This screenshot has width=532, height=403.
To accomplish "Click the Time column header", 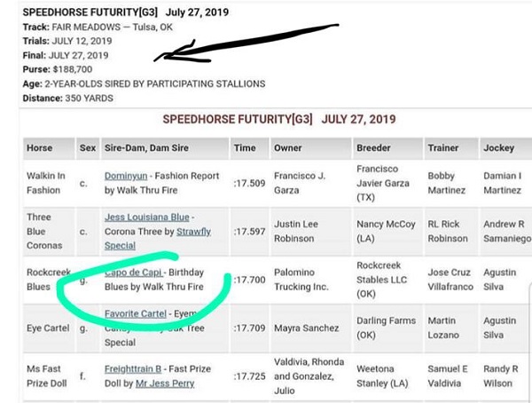I will click(250, 148).
